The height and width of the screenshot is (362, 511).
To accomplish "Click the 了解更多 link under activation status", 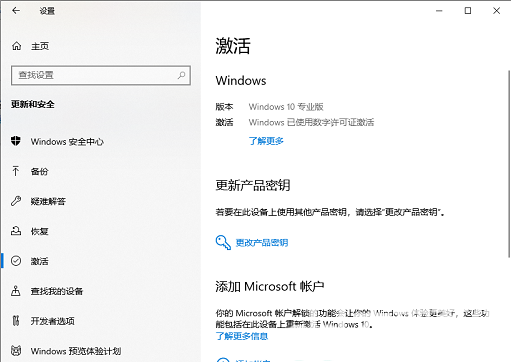I will (266, 141).
